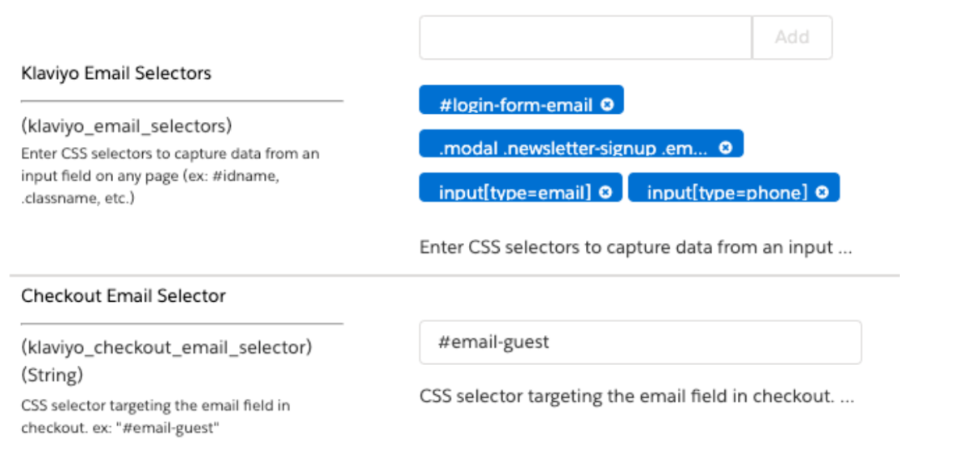Remove the #login-form-email selector tag
The width and height of the screenshot is (980, 465).
coord(608,105)
